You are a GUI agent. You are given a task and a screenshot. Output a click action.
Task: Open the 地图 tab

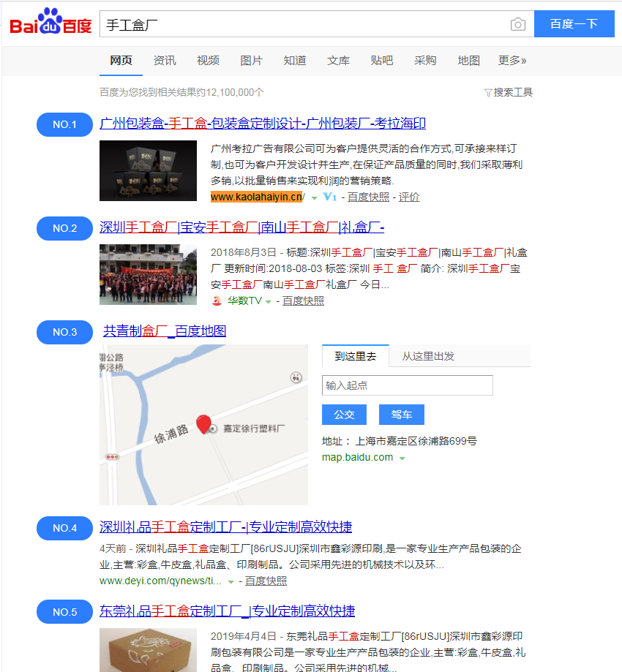tap(468, 61)
